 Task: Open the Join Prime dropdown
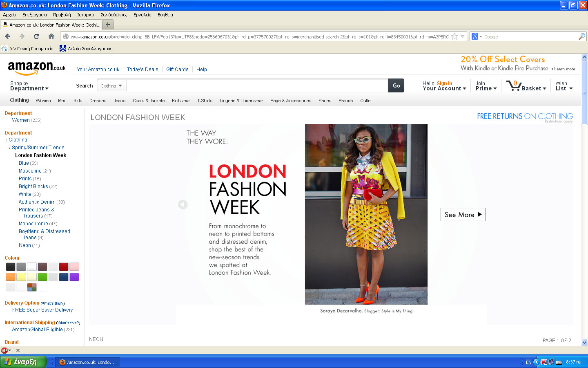point(486,86)
